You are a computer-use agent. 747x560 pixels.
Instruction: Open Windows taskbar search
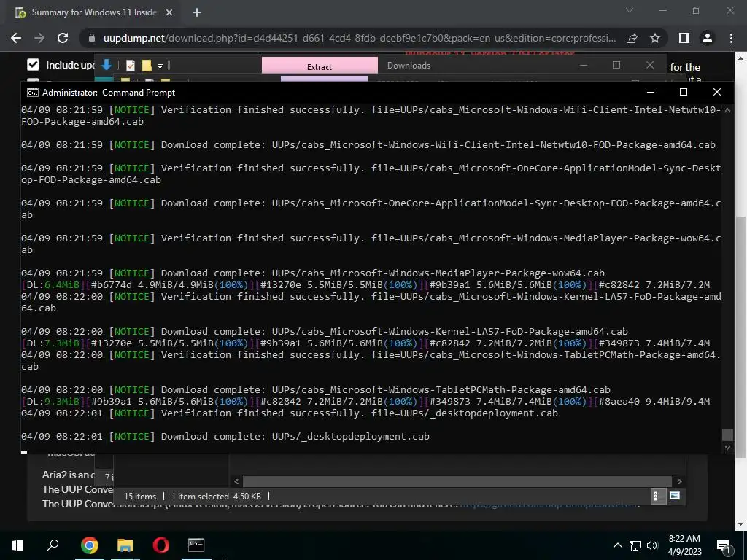coord(53,545)
